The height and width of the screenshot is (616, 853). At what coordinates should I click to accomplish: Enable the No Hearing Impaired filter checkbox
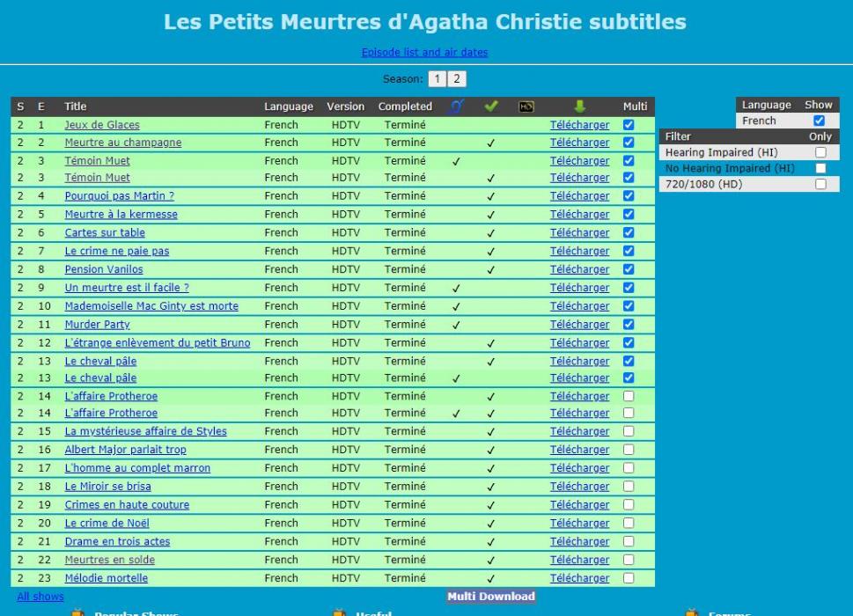[820, 168]
